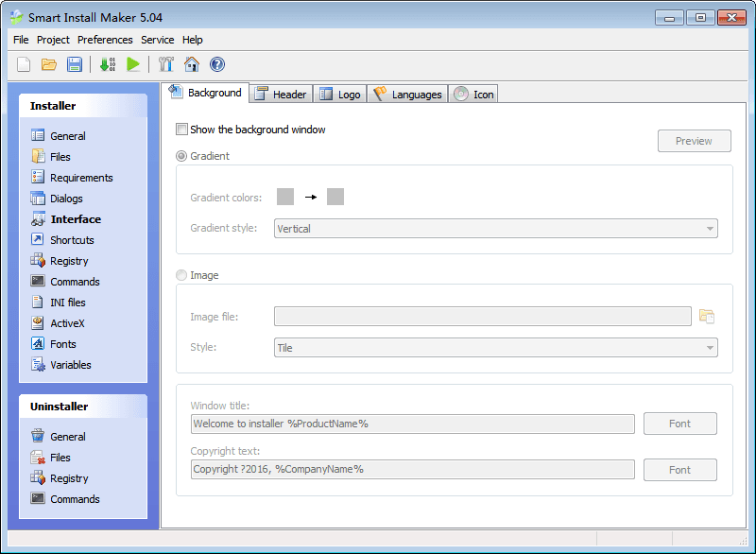Screen dimensions: 756x554
Task: Click the Image file path field
Action: point(483,317)
